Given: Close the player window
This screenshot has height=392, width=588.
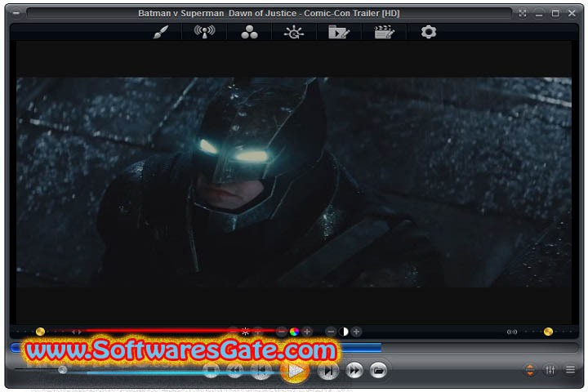Looking at the screenshot, I should pyautogui.click(x=572, y=14).
